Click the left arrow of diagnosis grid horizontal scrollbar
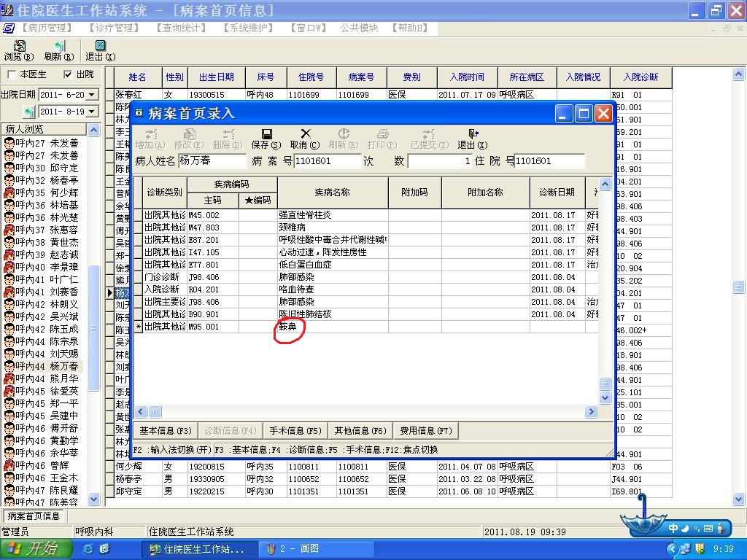Image resolution: width=747 pixels, height=560 pixels. (x=141, y=411)
